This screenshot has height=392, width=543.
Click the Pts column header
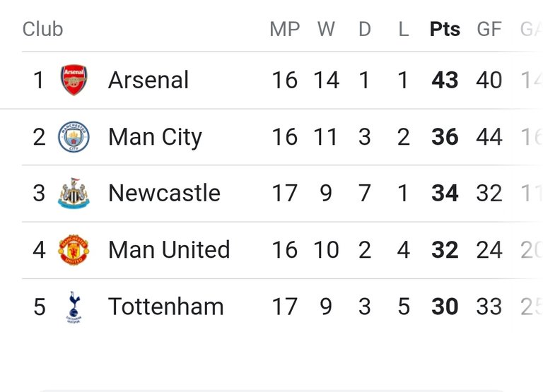click(445, 29)
